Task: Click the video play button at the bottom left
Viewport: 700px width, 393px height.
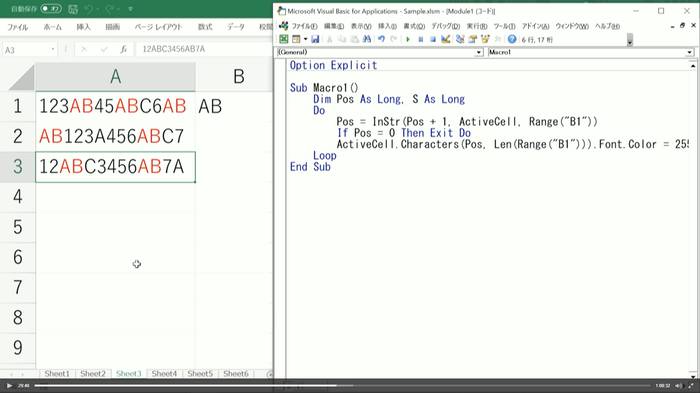Action: (9, 385)
